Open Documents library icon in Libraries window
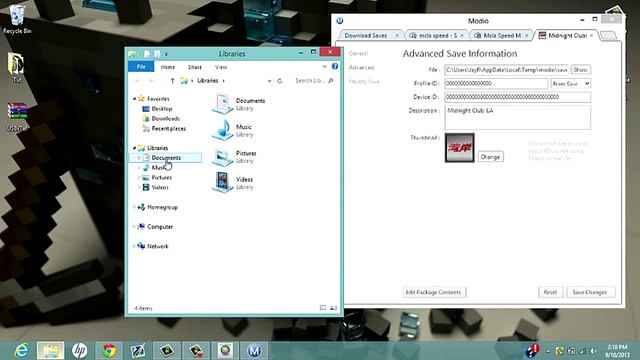Screen dimensions: 640x360 (222, 104)
